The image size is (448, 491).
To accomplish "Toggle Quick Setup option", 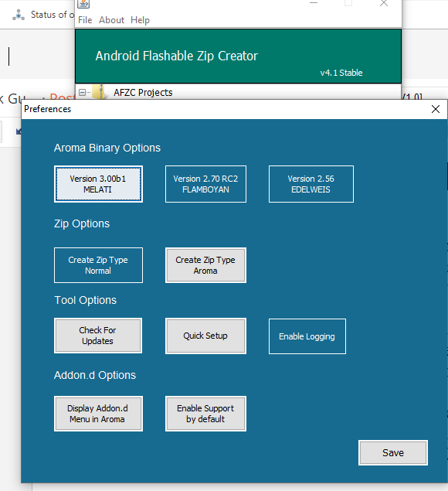I will 205,336.
